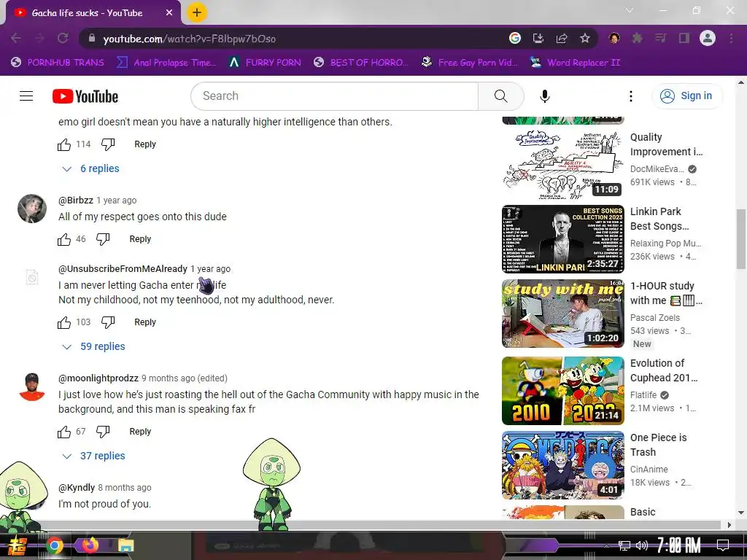Open a new browser tab
This screenshot has height=560, width=747.
pos(197,12)
